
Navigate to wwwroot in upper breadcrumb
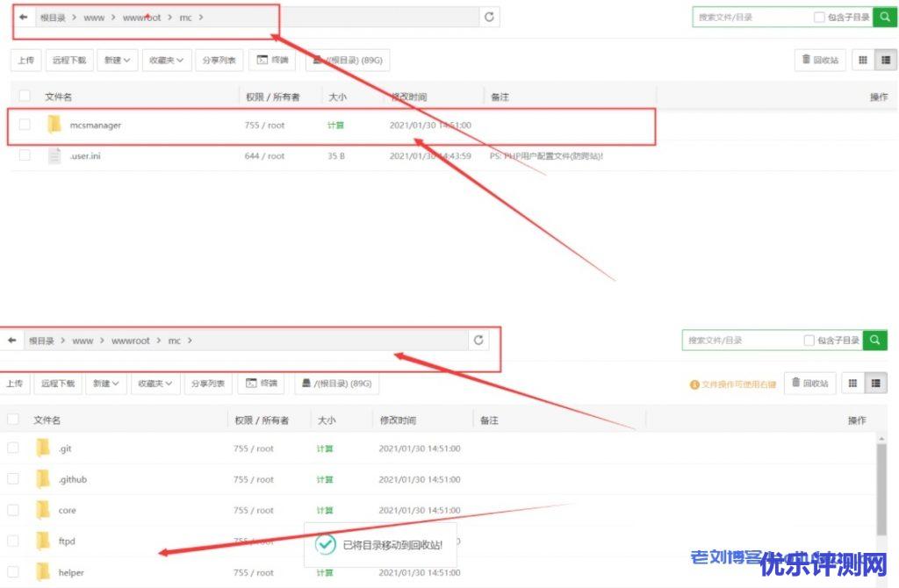(141, 17)
